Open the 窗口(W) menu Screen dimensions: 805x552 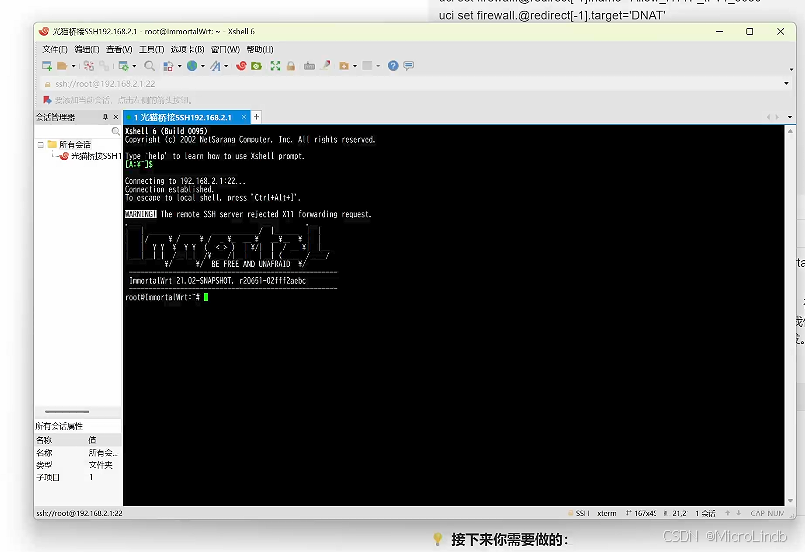225,49
